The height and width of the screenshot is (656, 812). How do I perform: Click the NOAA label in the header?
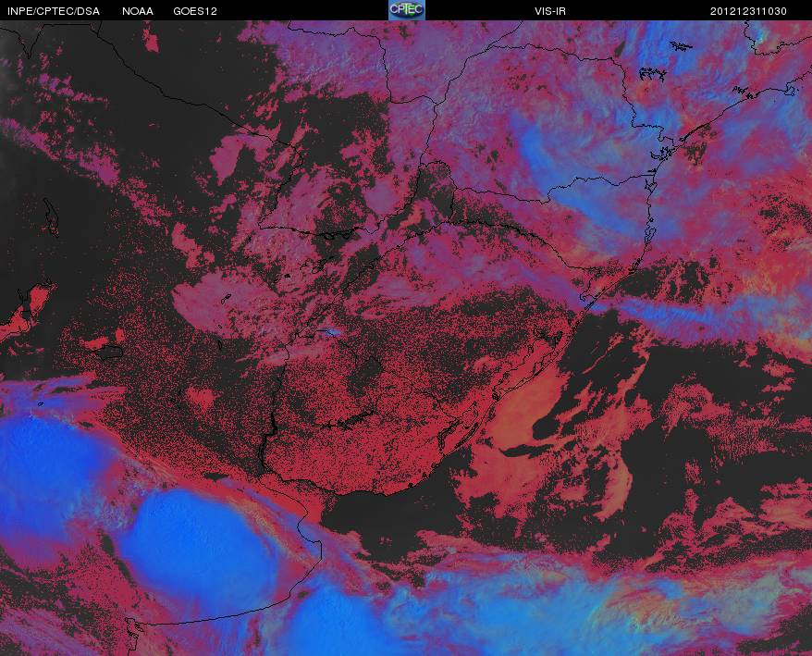pyautogui.click(x=138, y=11)
